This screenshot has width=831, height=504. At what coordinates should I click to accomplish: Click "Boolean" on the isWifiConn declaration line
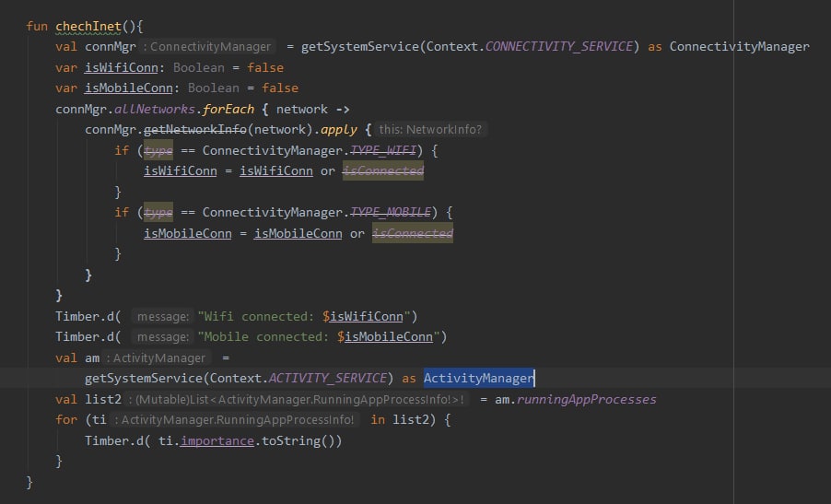pos(199,68)
